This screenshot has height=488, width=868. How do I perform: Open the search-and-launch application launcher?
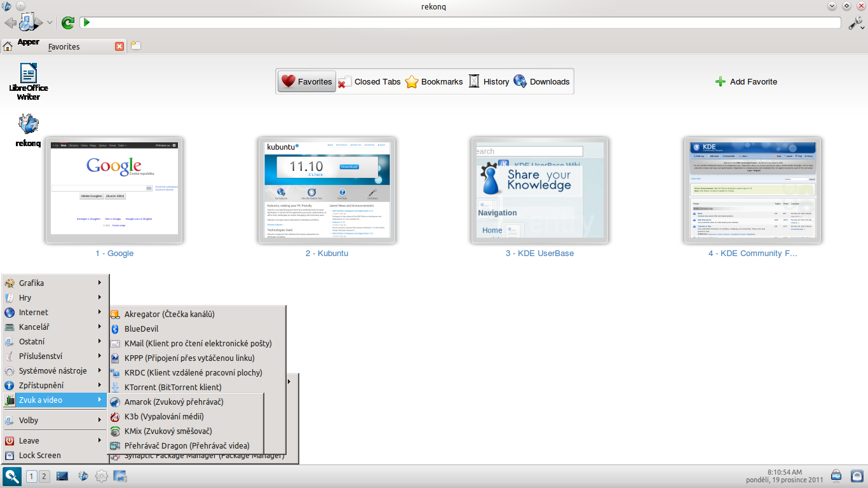[12, 476]
